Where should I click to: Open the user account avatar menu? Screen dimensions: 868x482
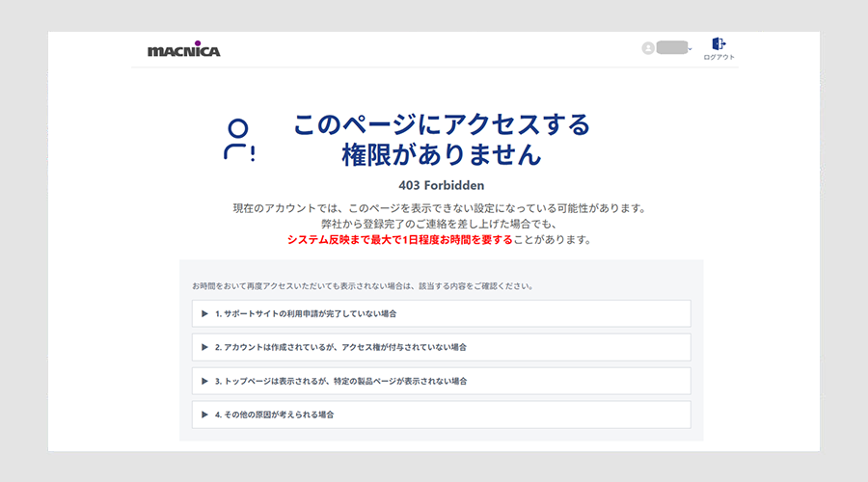click(x=648, y=48)
